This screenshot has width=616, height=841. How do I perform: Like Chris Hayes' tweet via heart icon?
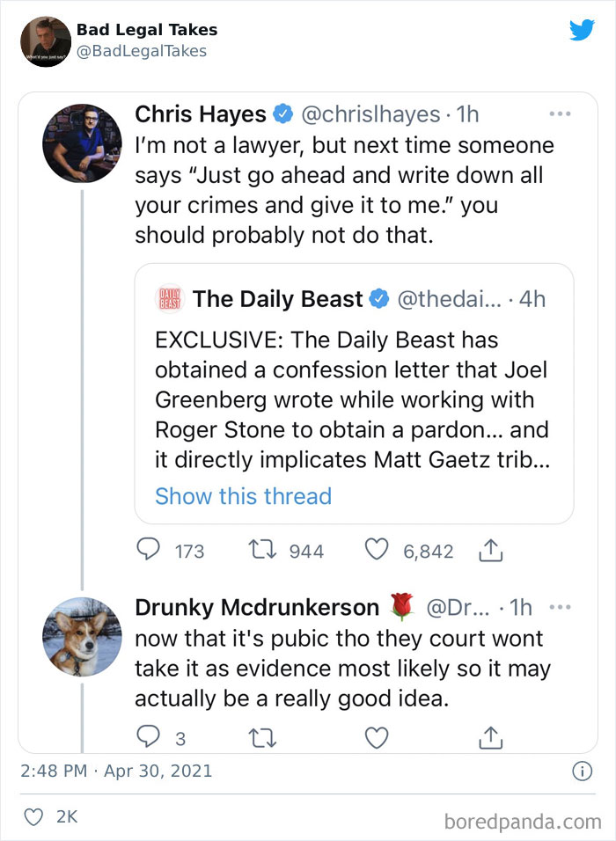pyautogui.click(x=376, y=549)
